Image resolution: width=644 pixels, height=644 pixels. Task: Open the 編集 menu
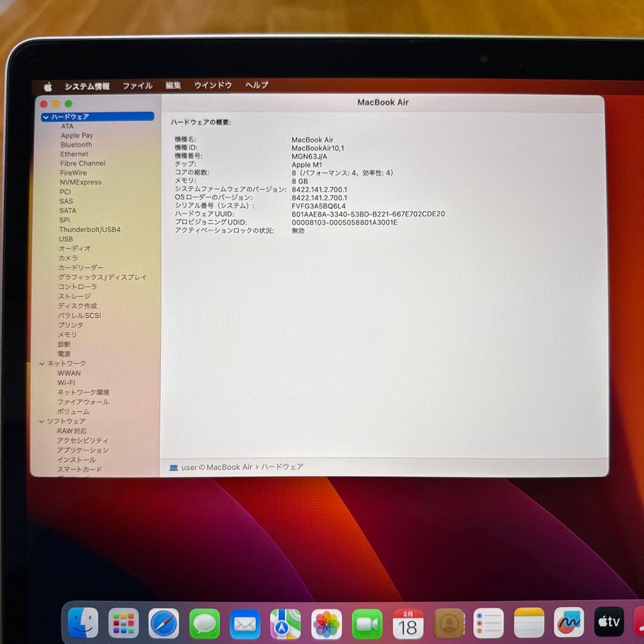point(173,85)
